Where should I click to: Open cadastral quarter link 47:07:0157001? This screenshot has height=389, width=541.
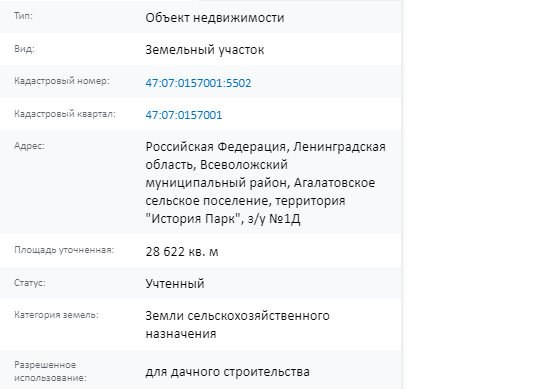click(x=184, y=115)
